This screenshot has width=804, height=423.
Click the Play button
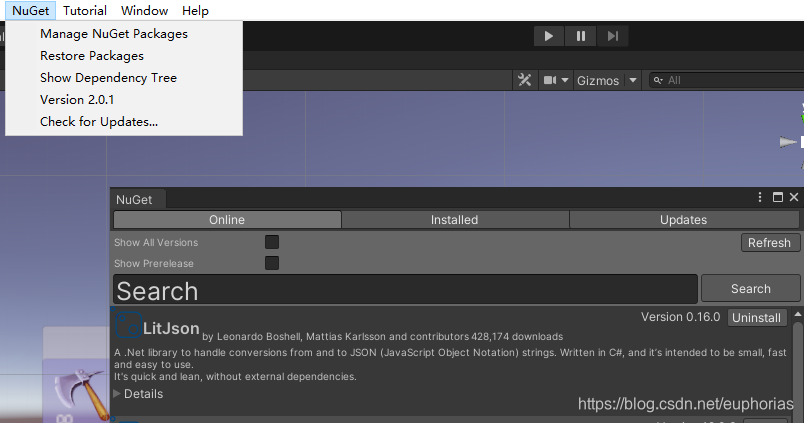(x=549, y=36)
